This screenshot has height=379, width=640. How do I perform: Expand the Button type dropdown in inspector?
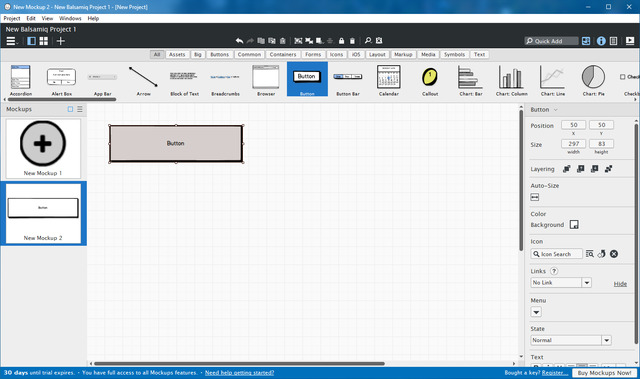pos(556,110)
